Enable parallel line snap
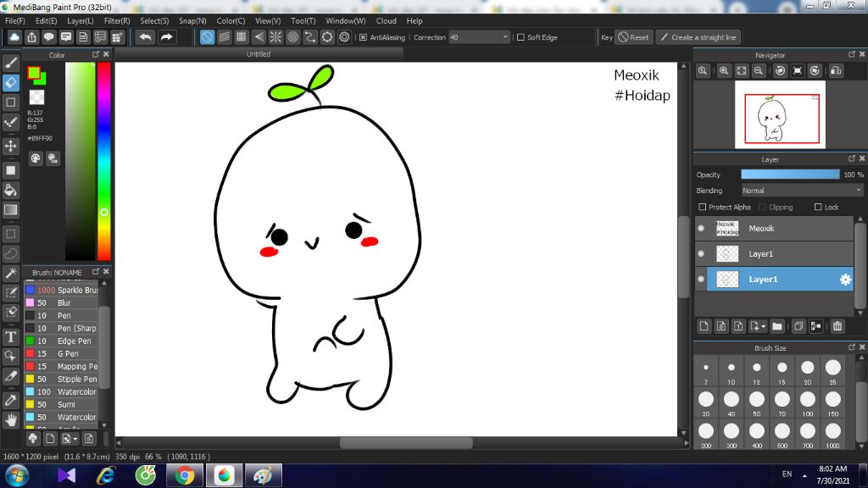 [x=224, y=37]
